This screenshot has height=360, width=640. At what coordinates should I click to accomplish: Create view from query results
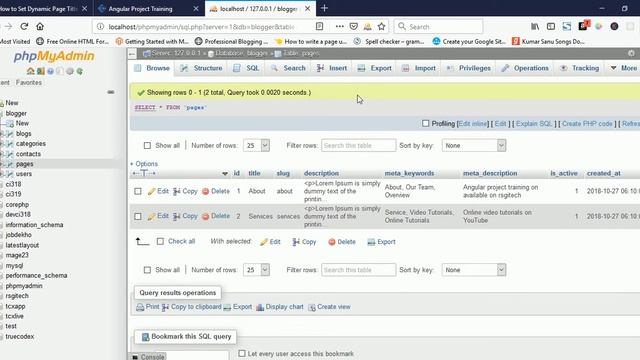click(329, 307)
